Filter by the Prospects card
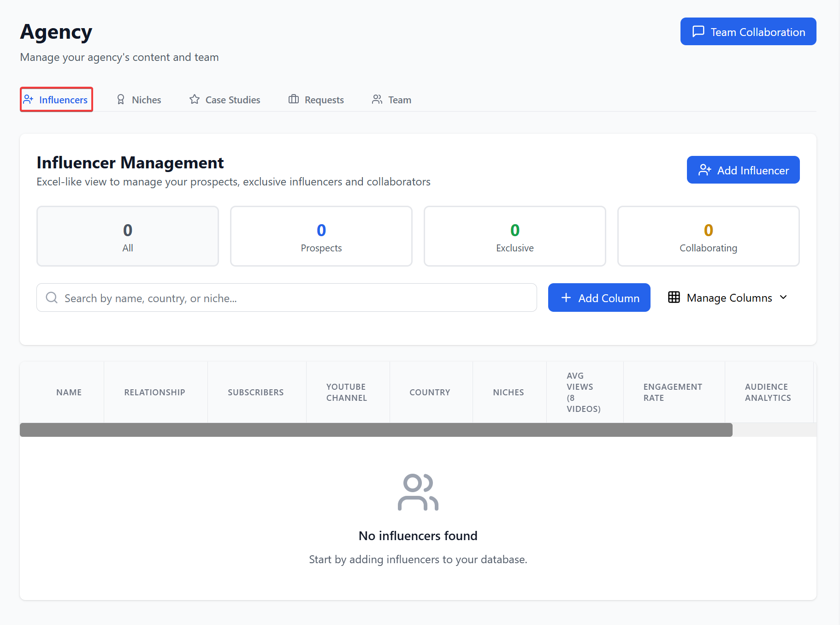The width and height of the screenshot is (840, 625). [321, 236]
